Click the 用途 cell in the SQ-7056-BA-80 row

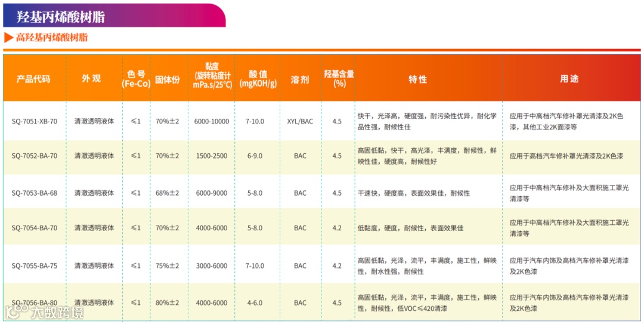click(569, 303)
